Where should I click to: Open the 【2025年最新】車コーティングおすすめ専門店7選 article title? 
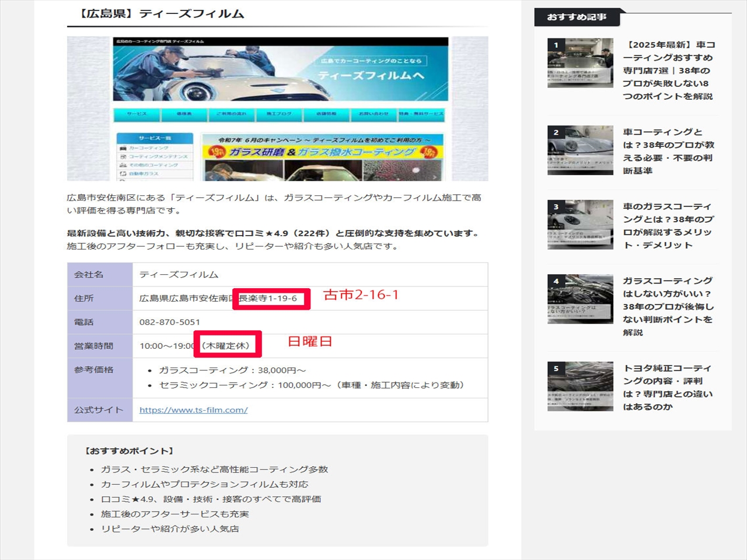668,70
